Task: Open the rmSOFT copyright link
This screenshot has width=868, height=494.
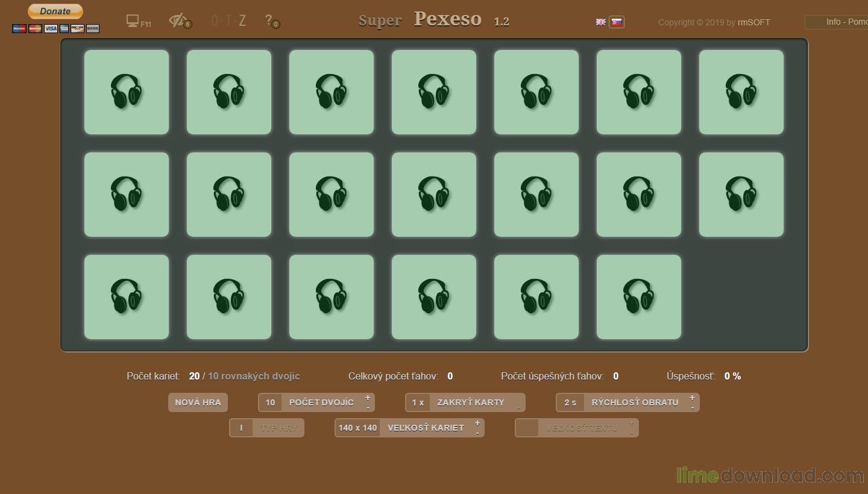Action: coord(753,23)
